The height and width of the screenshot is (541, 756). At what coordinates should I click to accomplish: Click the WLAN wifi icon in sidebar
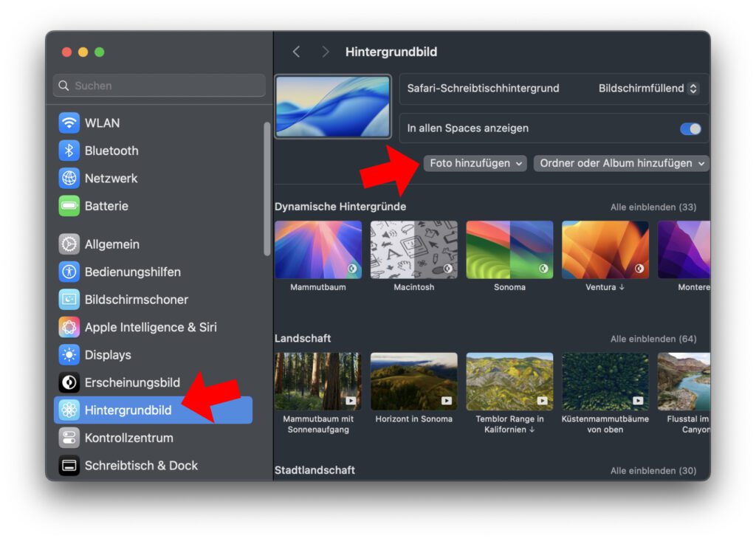[x=69, y=123]
